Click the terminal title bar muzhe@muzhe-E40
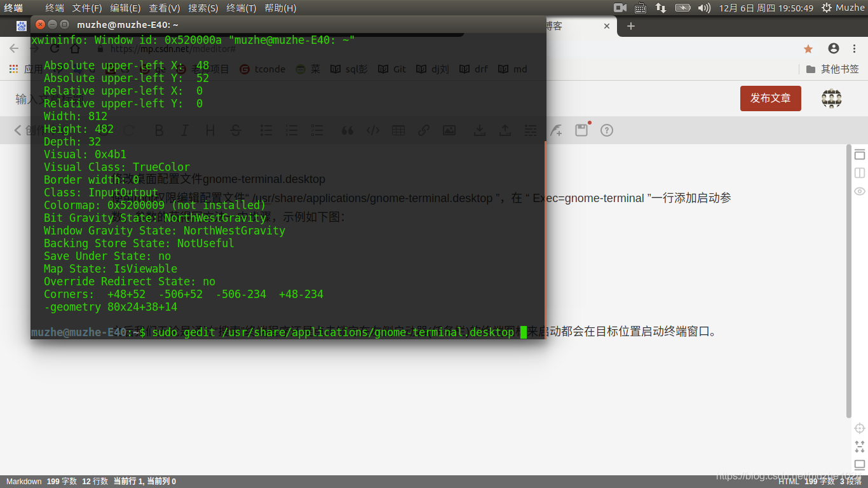 [288, 25]
